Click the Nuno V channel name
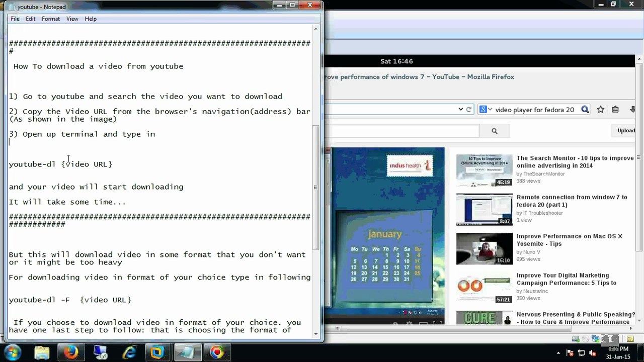The image size is (644, 362). coord(532,252)
